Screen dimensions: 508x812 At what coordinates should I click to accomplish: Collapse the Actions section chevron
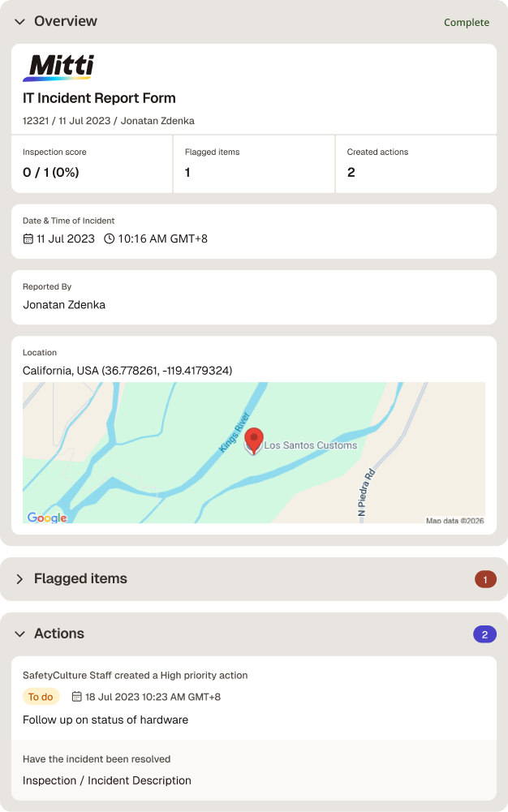point(19,634)
